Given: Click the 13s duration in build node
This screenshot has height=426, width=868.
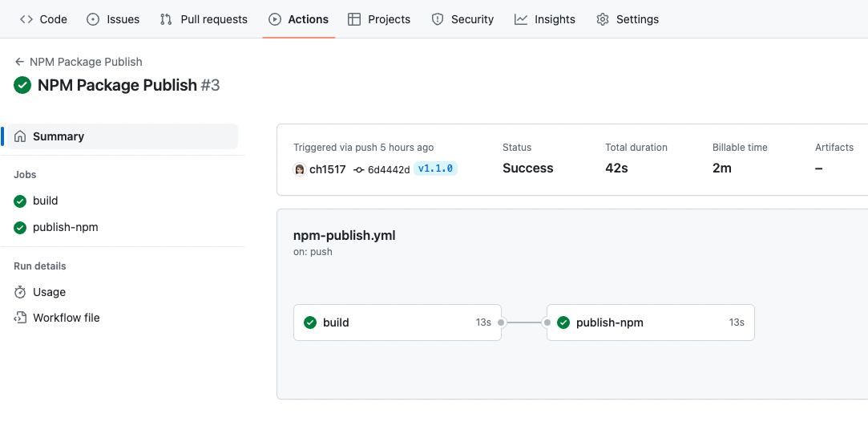Looking at the screenshot, I should pyautogui.click(x=483, y=323).
